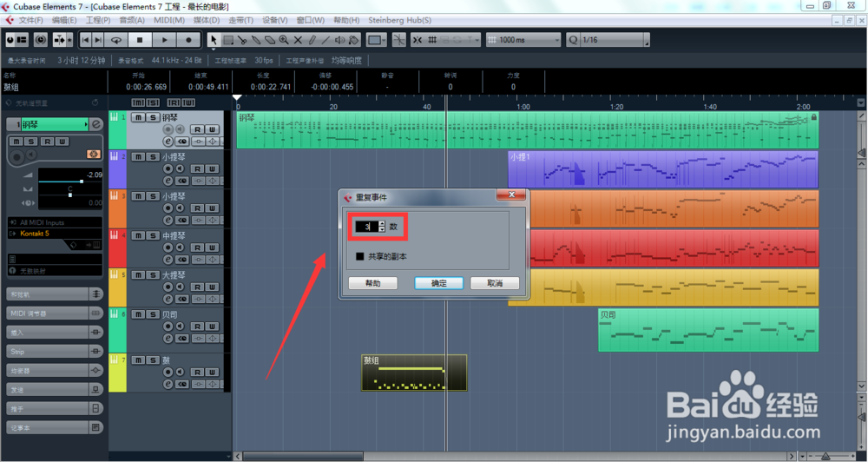
Task: Open the 工程(P) menu
Action: point(98,20)
